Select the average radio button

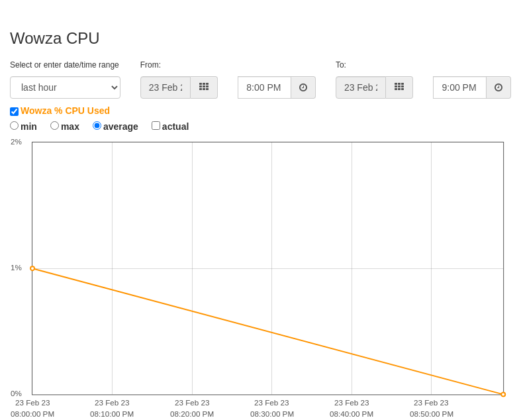click(97, 126)
